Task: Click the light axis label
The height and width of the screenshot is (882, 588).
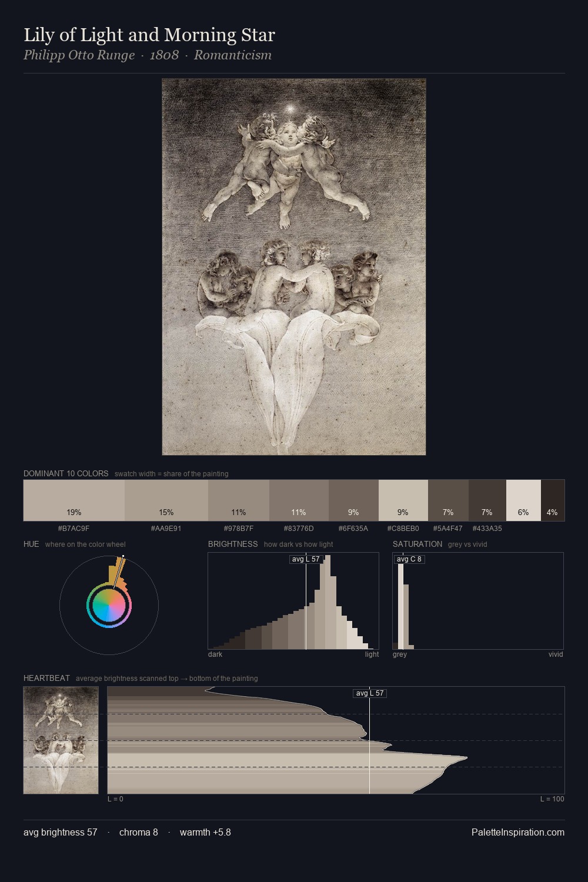Action: coord(372,654)
